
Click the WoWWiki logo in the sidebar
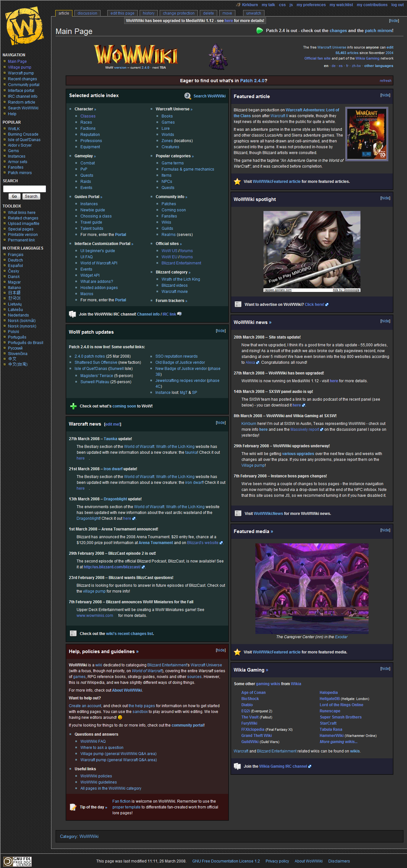[25, 27]
